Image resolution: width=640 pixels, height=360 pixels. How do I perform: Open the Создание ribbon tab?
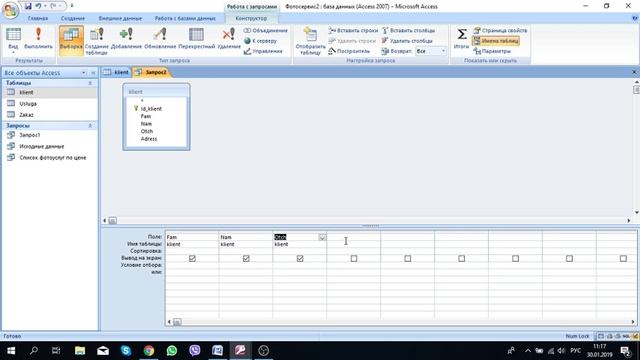[73, 18]
